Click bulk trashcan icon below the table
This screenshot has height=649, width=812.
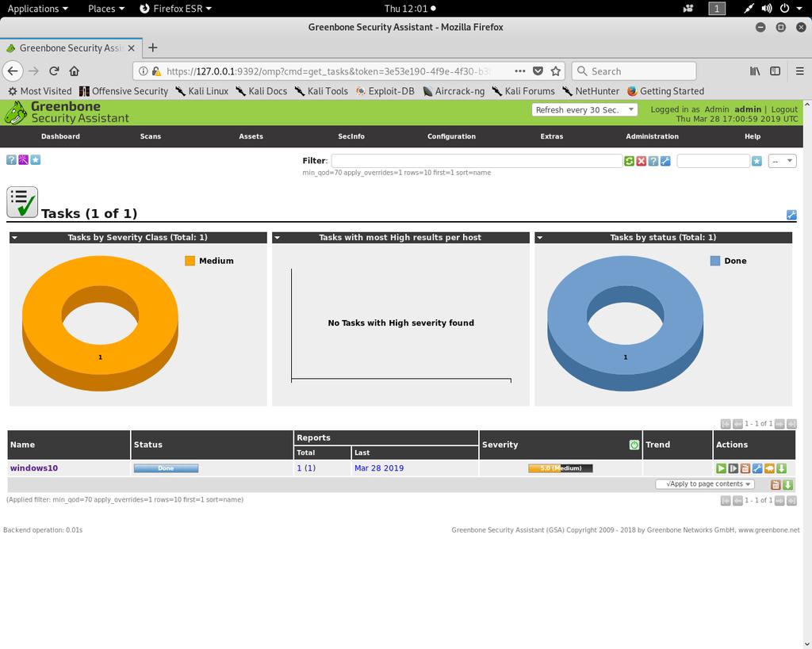pos(776,484)
